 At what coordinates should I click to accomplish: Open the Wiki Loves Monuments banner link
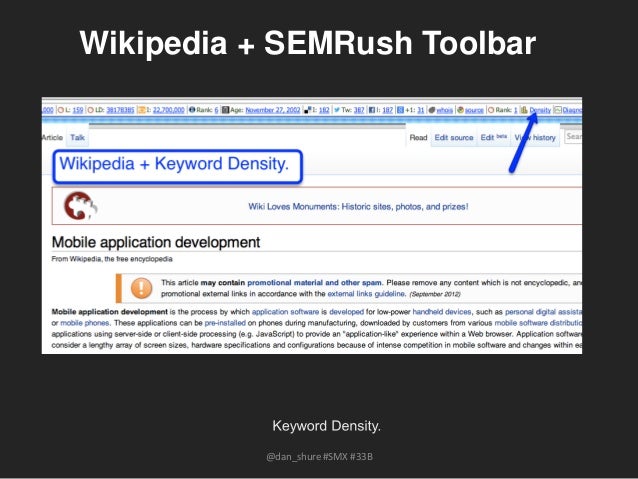[358, 206]
